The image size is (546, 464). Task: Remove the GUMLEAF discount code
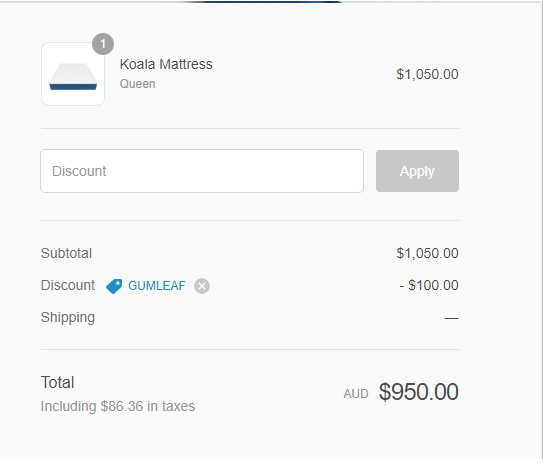click(202, 286)
